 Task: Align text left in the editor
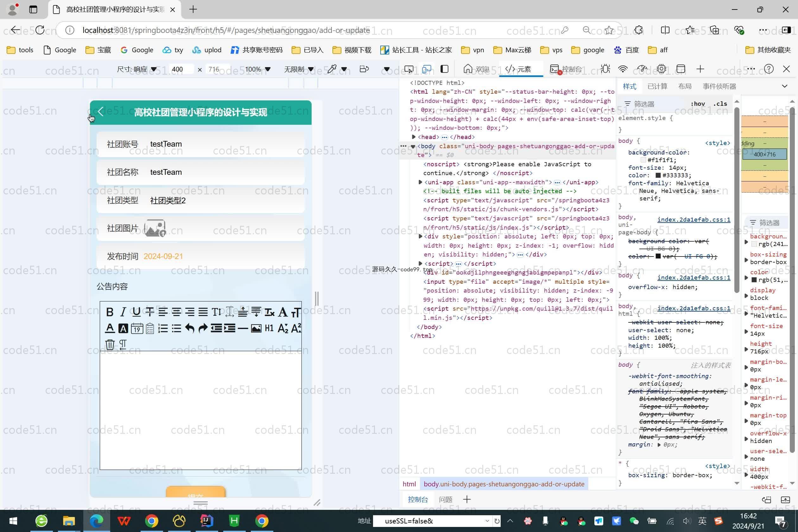tap(163, 312)
